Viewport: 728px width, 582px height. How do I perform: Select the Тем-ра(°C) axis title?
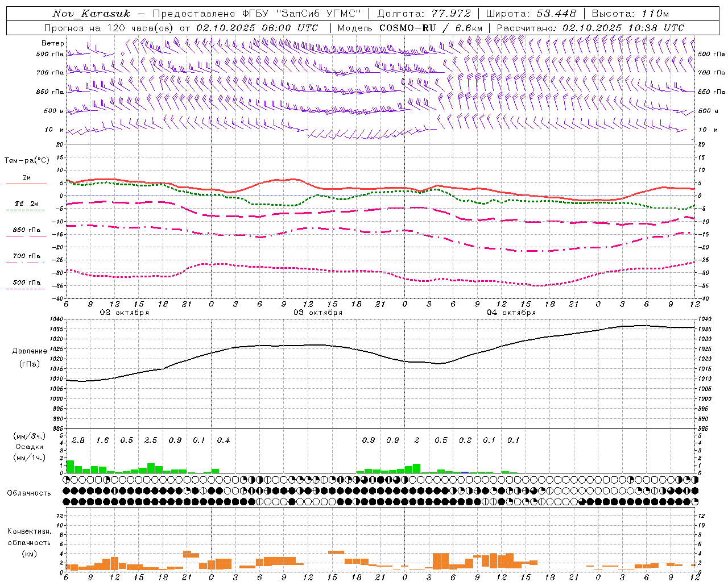(27, 161)
